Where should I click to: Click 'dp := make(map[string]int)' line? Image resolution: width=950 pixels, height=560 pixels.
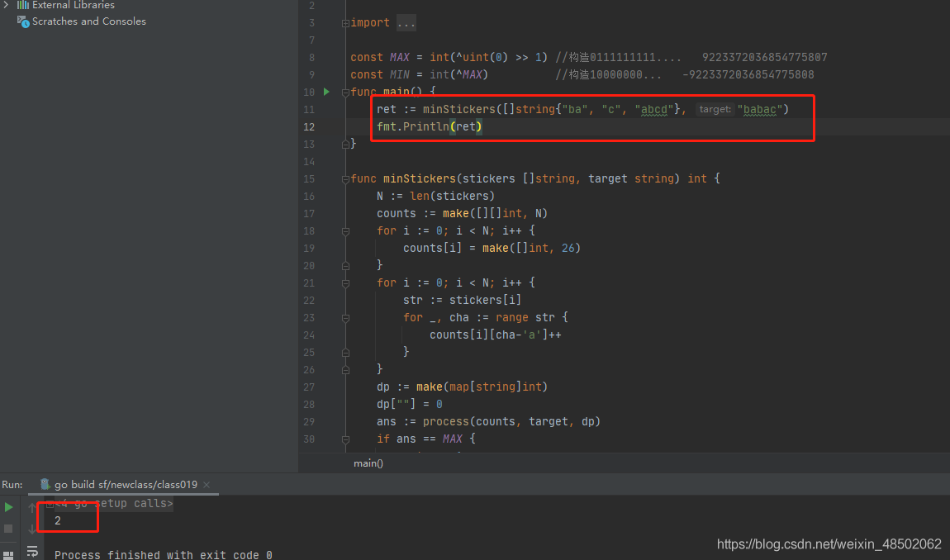tap(463, 387)
